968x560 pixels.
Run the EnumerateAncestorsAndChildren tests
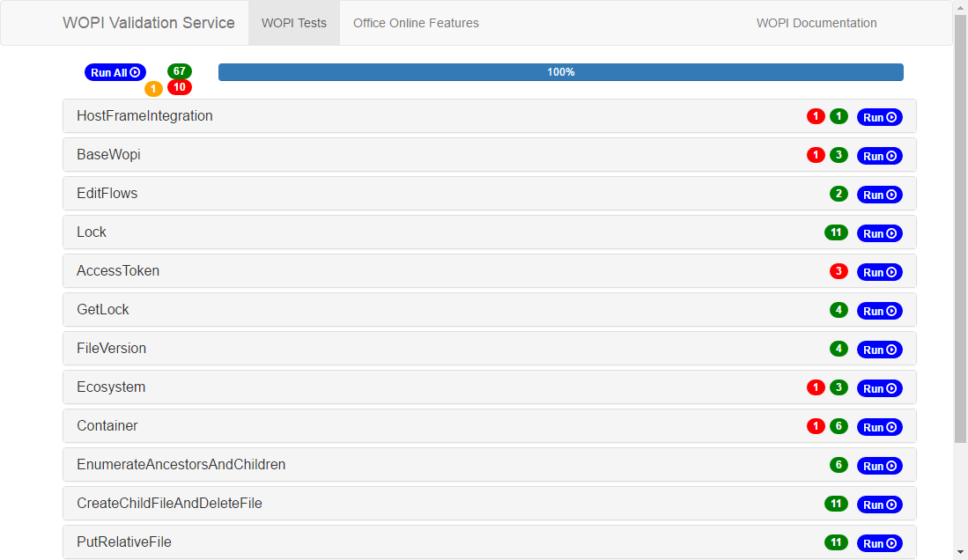pyautogui.click(x=880, y=466)
